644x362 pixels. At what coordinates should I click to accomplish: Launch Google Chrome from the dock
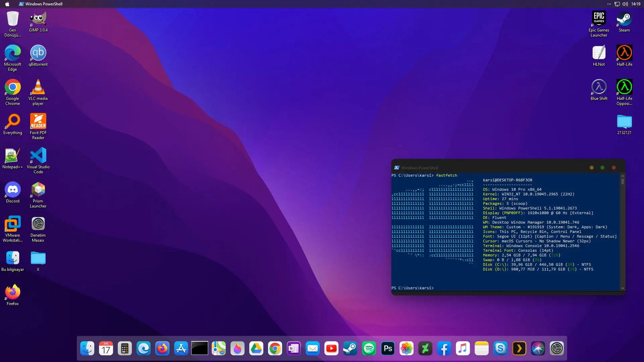tap(275, 349)
